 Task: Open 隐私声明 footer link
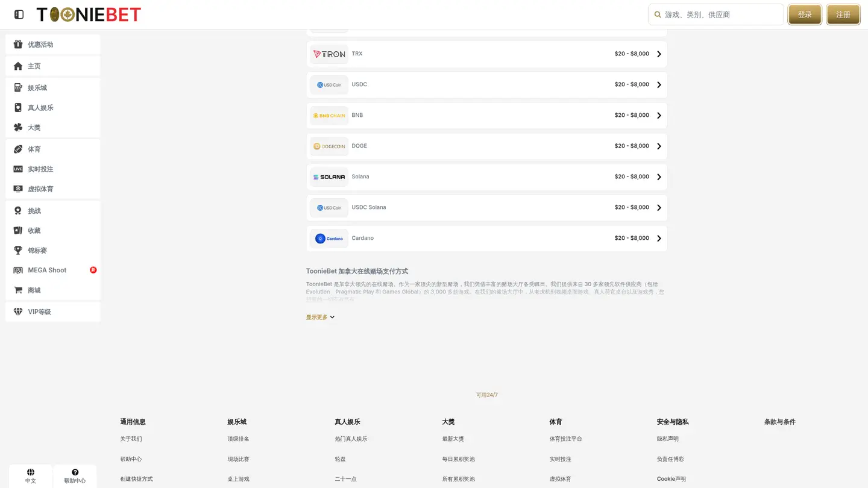pyautogui.click(x=668, y=439)
